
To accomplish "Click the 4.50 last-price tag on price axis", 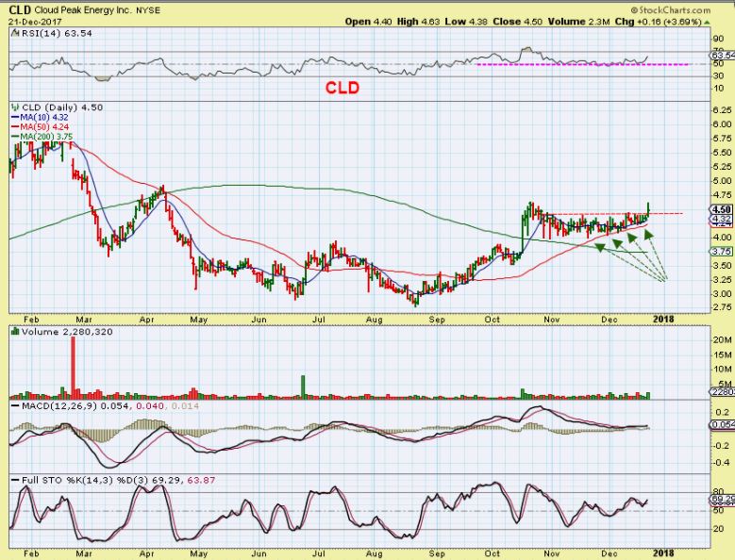I will click(721, 210).
